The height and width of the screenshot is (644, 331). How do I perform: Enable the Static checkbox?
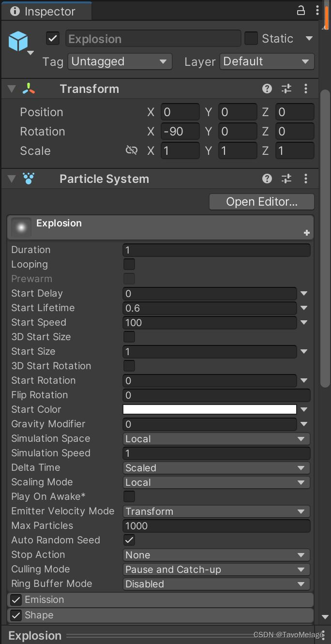point(251,38)
